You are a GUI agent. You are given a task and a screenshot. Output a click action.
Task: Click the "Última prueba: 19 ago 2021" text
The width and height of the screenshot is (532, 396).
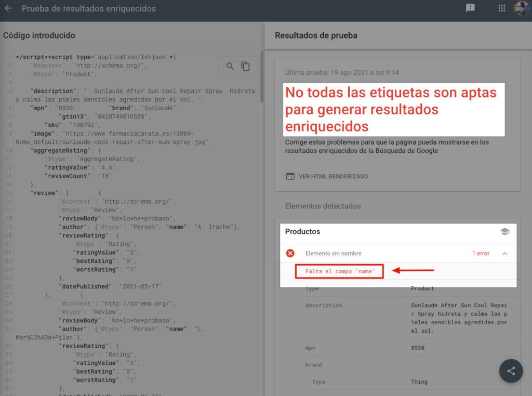pyautogui.click(x=342, y=72)
